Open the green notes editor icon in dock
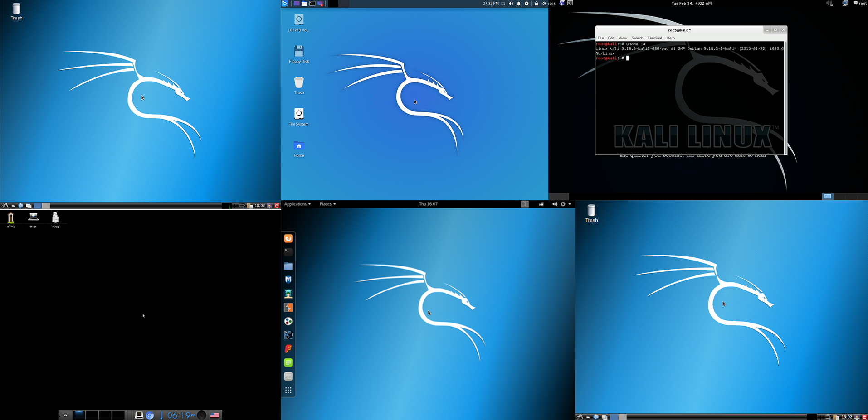This screenshot has width=868, height=420. pyautogui.click(x=288, y=362)
